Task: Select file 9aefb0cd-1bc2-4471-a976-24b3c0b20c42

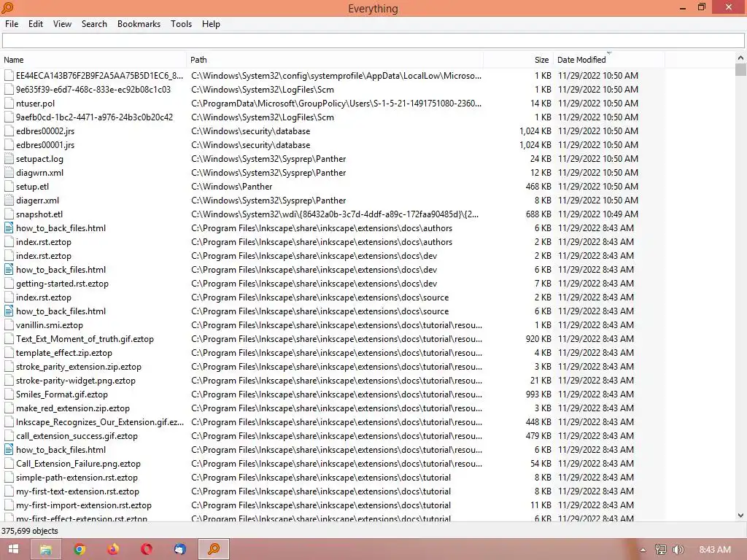Action: 94,117
